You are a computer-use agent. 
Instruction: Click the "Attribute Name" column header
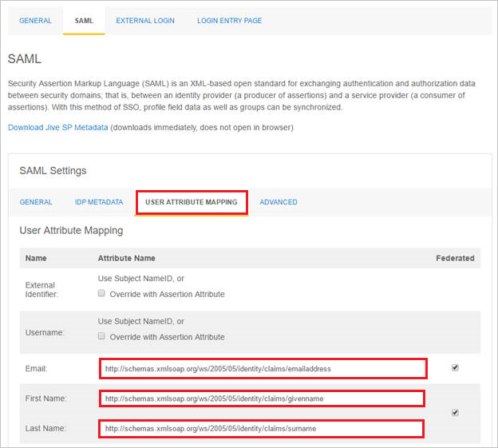point(126,258)
